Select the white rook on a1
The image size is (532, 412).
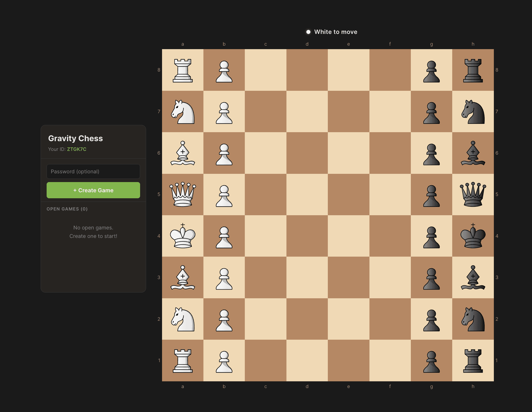tap(183, 360)
